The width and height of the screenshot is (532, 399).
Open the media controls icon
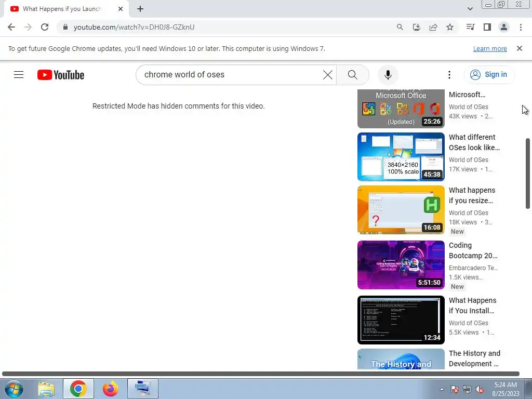pyautogui.click(x=470, y=27)
